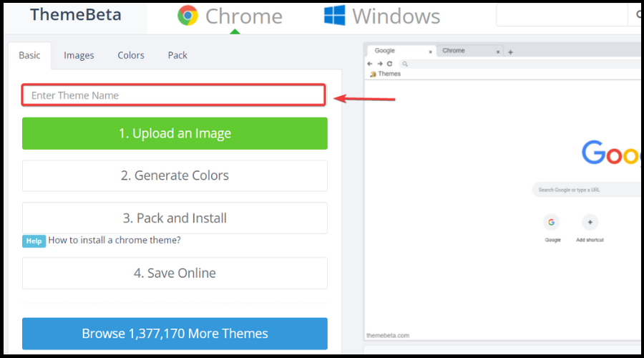
Task: Switch to the Images tab
Action: (x=79, y=55)
